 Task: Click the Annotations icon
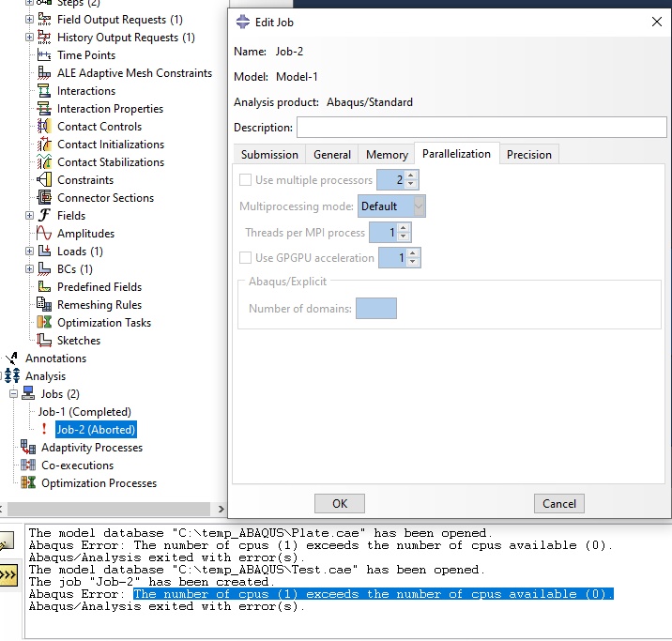pos(12,359)
